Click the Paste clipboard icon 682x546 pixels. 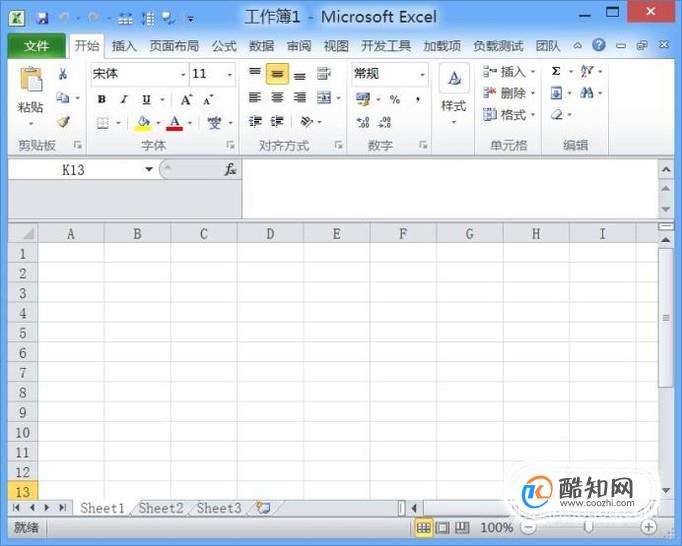31,80
